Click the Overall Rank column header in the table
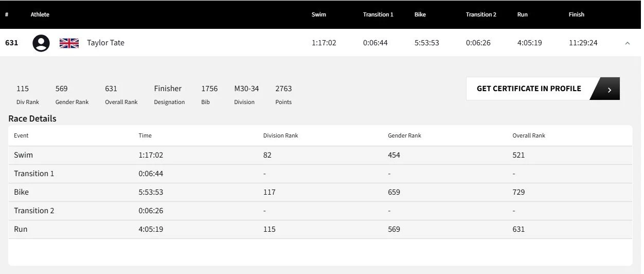Screen dimensions: 644x274 [529, 135]
